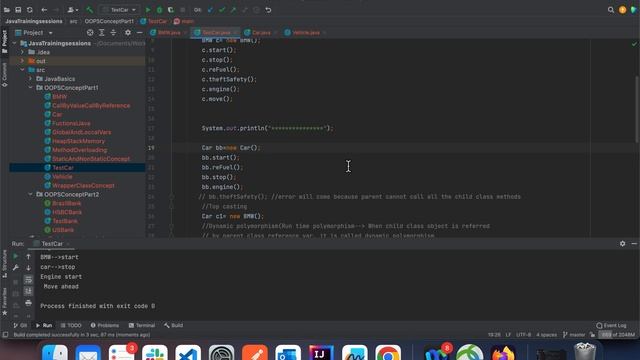Click the Reload from Disk icon

point(30,10)
